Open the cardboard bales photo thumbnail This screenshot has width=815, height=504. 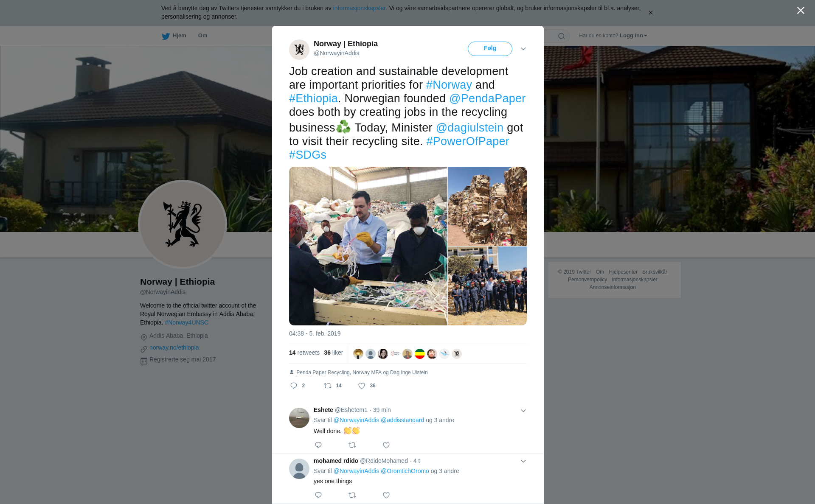487,206
